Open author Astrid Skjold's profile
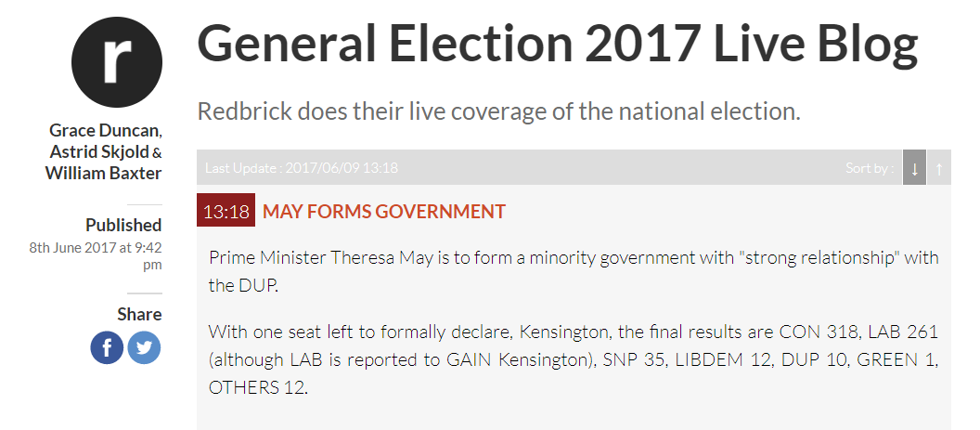980x430 pixels. tap(100, 152)
